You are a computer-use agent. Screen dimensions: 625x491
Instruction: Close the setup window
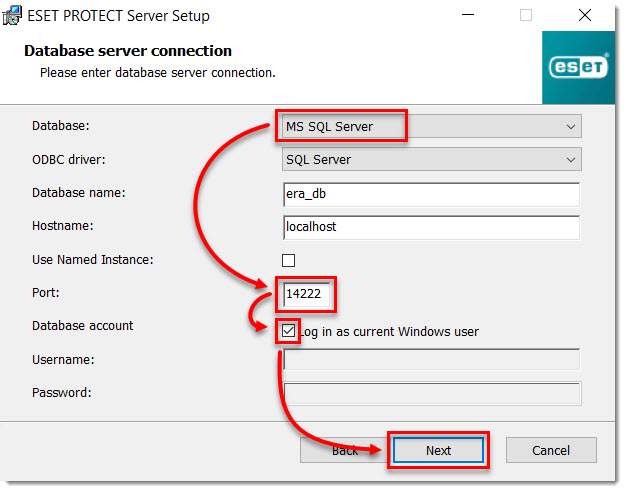(585, 15)
